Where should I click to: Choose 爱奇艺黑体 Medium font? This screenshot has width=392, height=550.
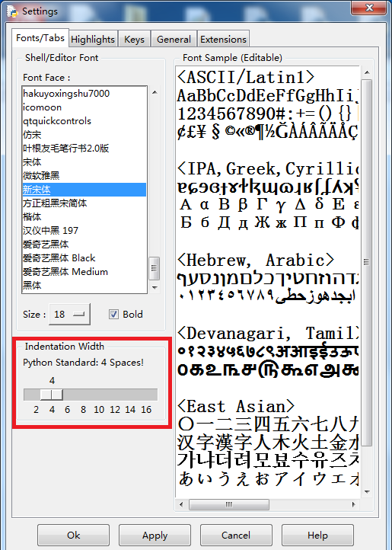pyautogui.click(x=84, y=271)
